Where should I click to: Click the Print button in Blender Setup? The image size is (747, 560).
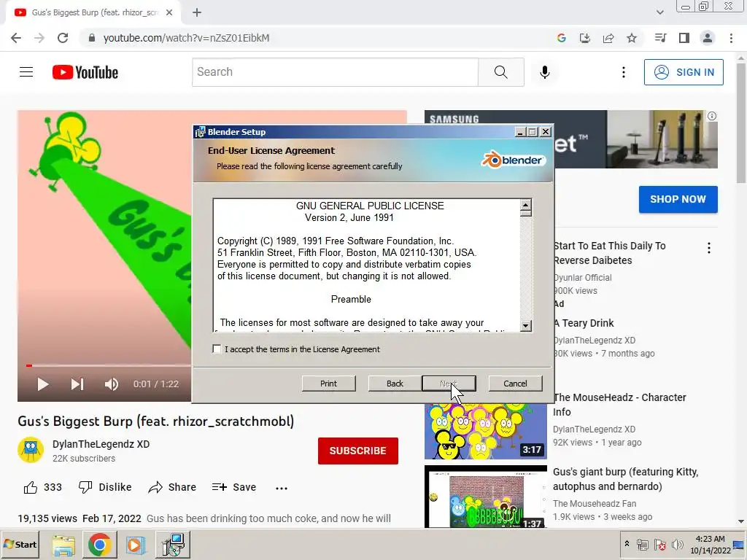click(328, 384)
